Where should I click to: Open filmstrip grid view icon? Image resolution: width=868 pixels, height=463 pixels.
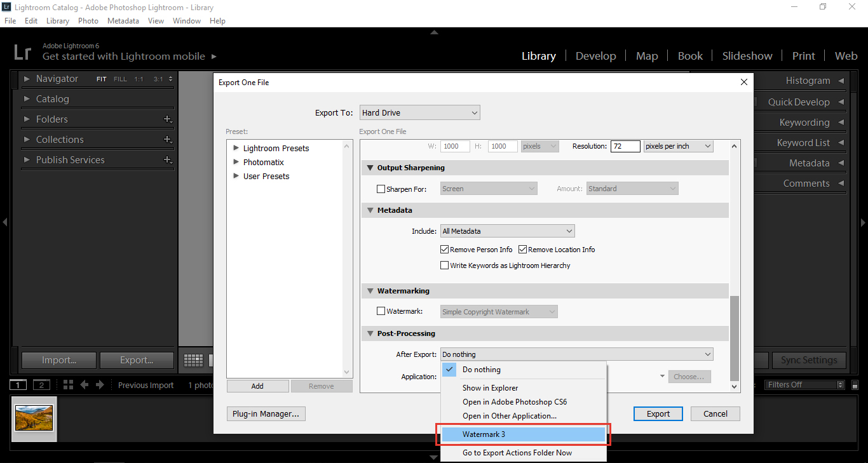tap(69, 385)
